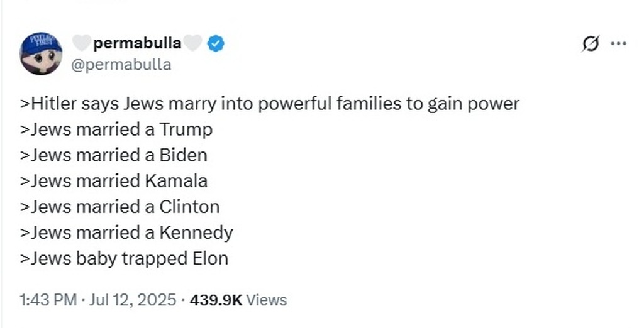The image size is (644, 328).
Task: Click the blue cap in the avatar image
Action: pyautogui.click(x=41, y=44)
